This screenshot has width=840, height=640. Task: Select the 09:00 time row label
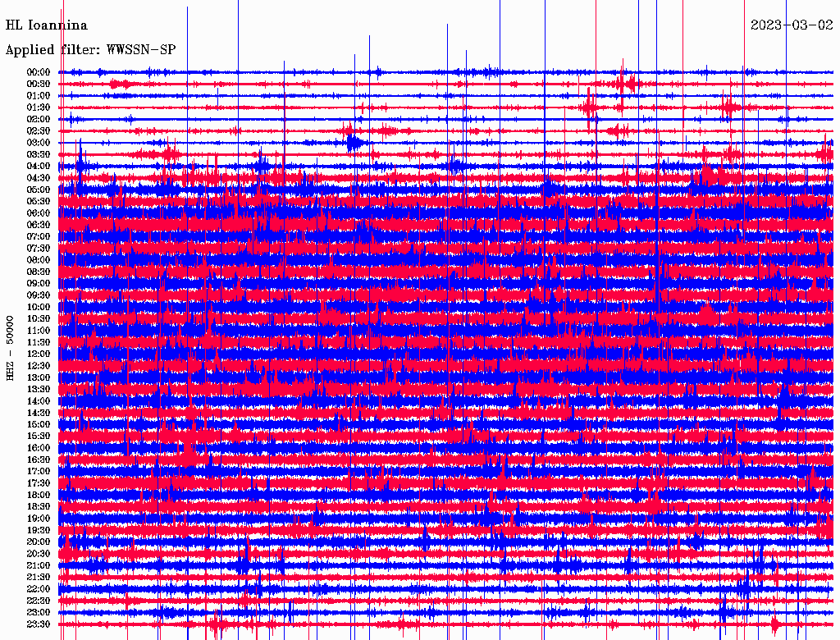tap(39, 284)
